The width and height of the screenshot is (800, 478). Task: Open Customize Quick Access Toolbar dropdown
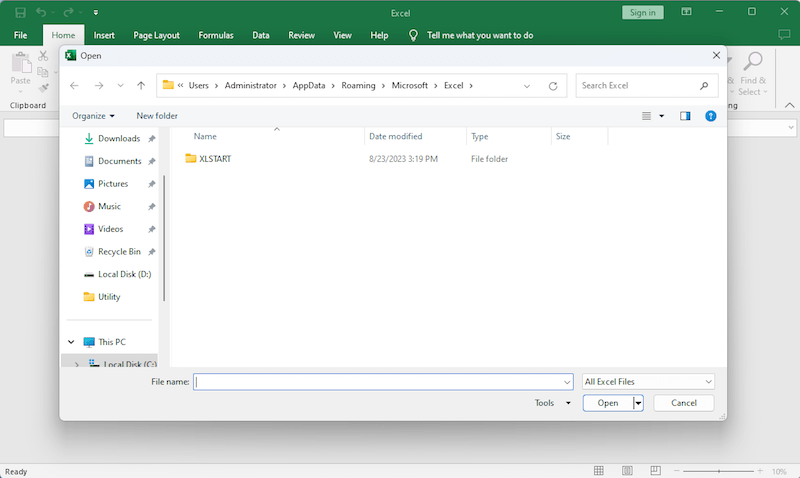[x=96, y=12]
